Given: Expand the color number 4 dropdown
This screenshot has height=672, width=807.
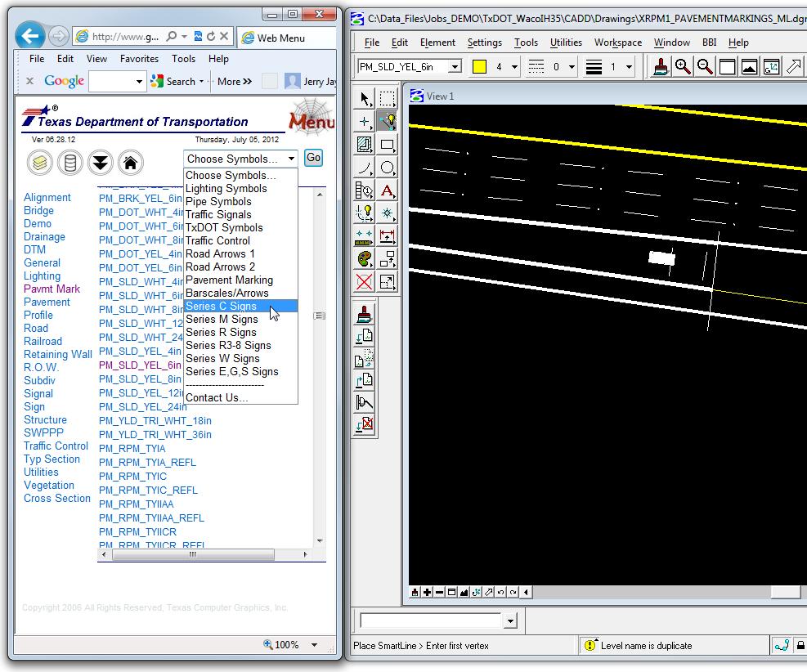Looking at the screenshot, I should (x=514, y=67).
